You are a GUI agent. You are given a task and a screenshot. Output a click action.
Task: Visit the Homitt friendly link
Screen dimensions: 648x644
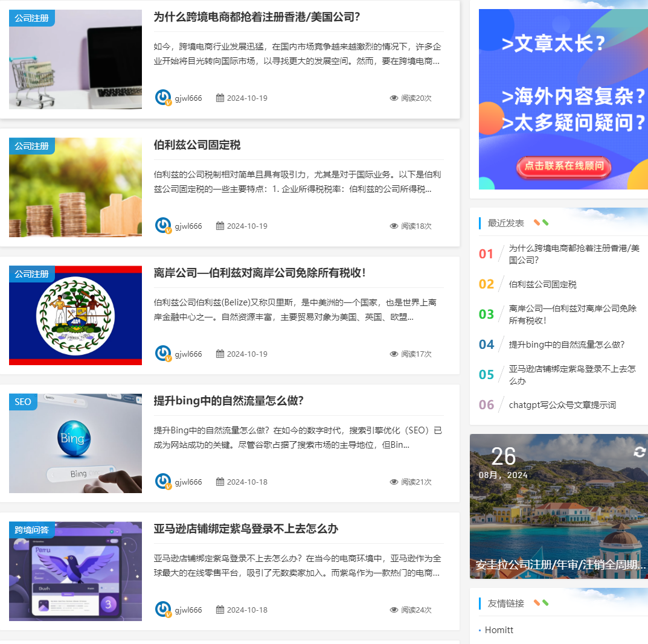pos(499,630)
